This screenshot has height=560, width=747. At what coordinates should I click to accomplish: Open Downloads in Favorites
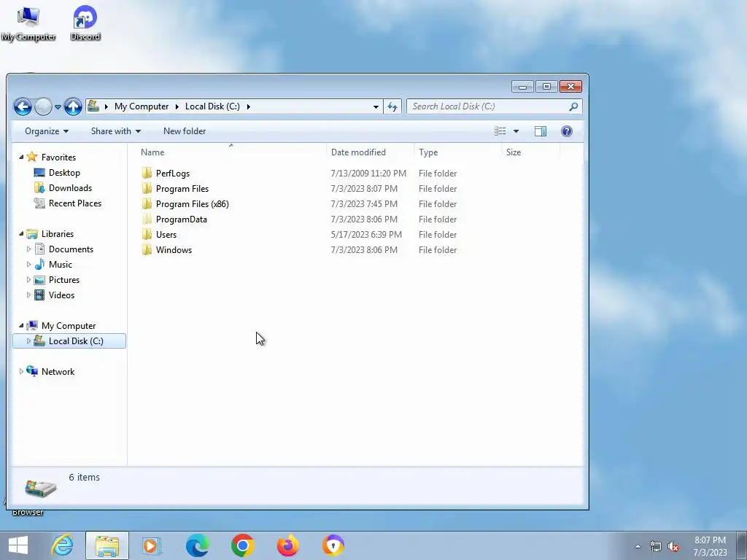[71, 188]
